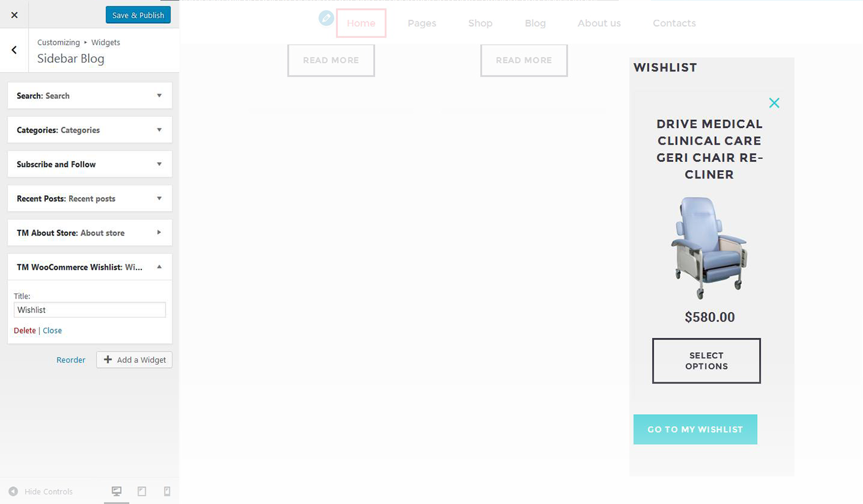Image resolution: width=863 pixels, height=504 pixels.
Task: Expand the Categories widget
Action: pyautogui.click(x=89, y=130)
